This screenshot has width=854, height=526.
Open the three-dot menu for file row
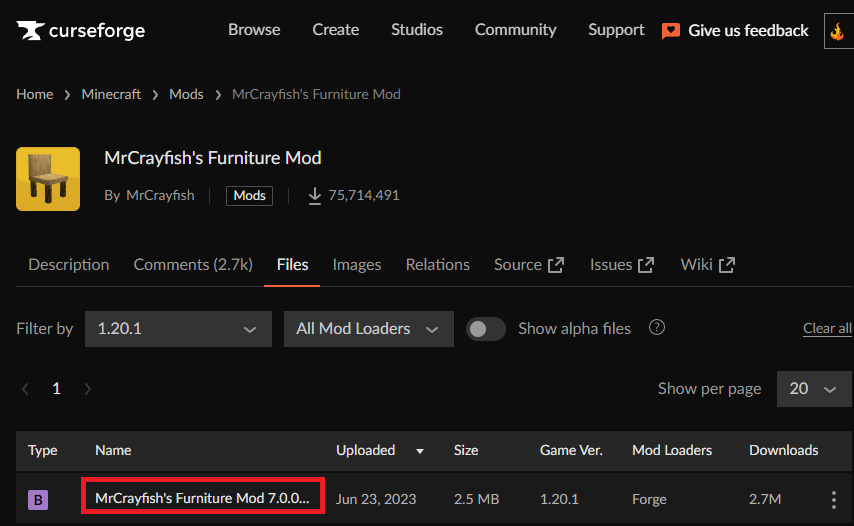point(833,499)
